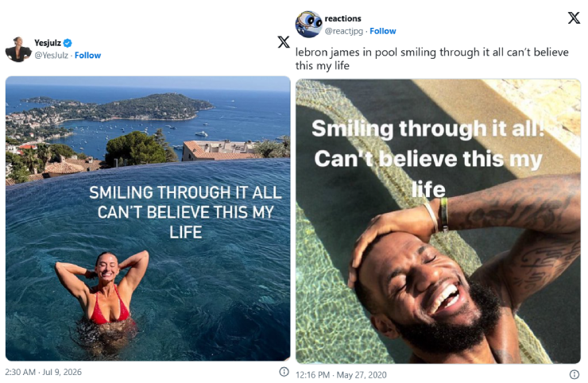Open the Yesjulz profile avatar

click(18, 49)
